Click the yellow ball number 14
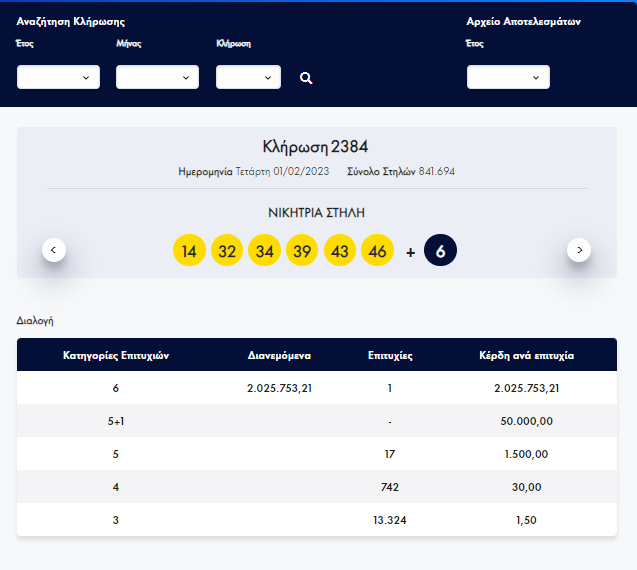This screenshot has height=570, width=637. tap(189, 251)
